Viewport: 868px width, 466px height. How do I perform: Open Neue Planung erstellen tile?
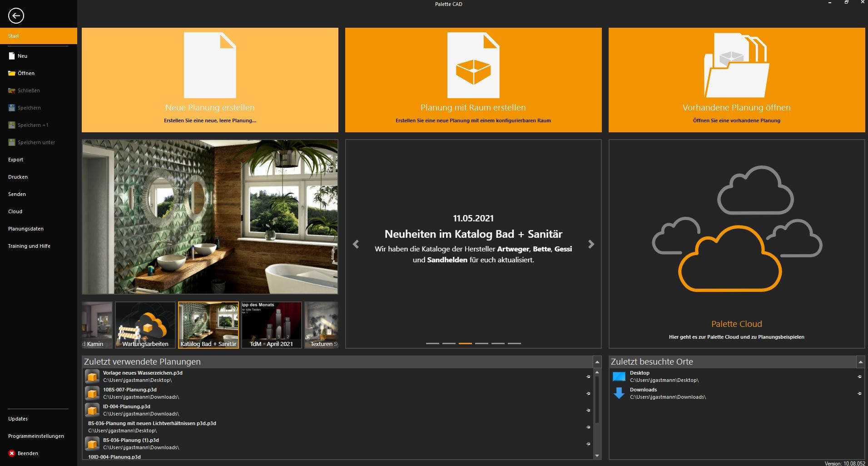210,80
